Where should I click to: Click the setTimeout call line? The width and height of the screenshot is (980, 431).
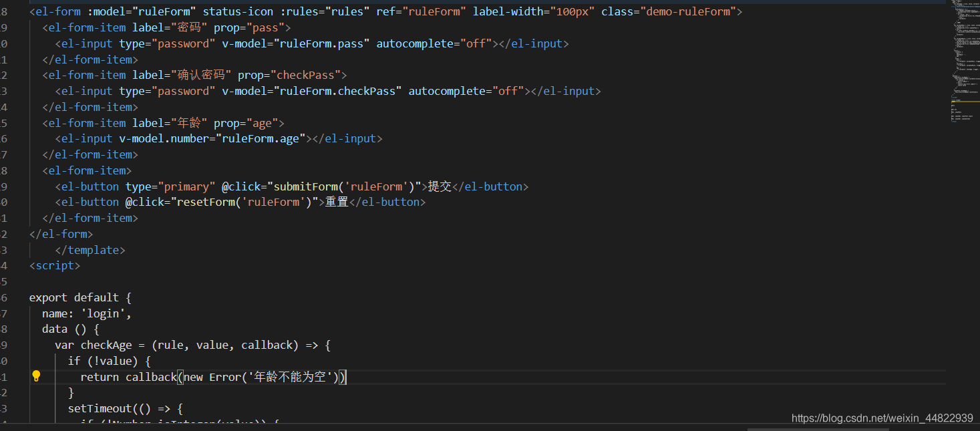coord(126,408)
